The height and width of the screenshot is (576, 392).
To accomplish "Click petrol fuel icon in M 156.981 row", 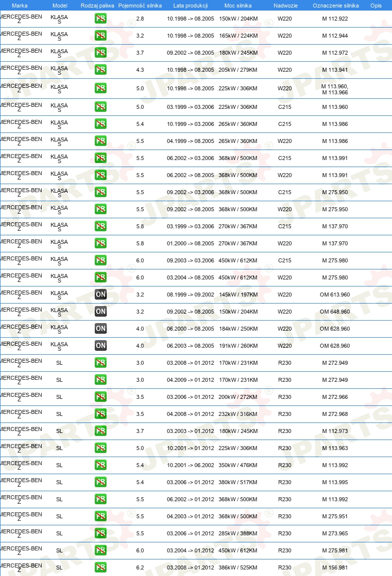I will point(101,567).
